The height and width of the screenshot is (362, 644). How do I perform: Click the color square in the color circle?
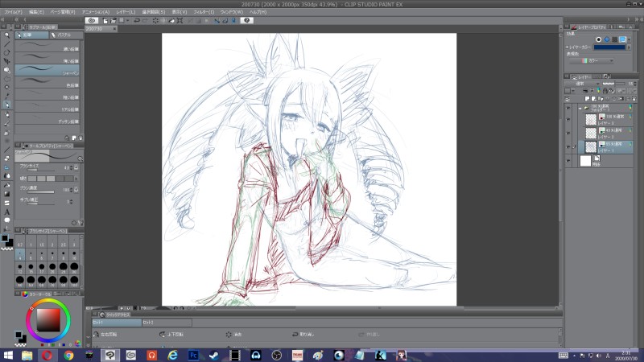tap(48, 320)
